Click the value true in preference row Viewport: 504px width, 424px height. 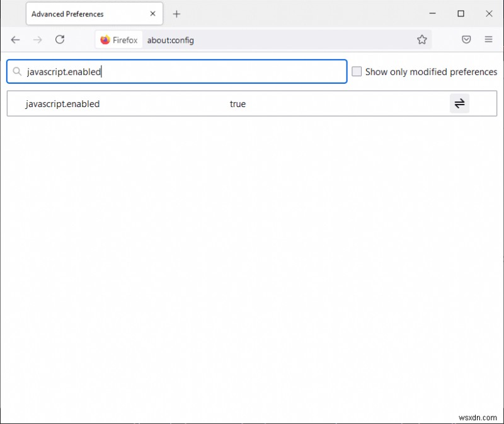238,104
